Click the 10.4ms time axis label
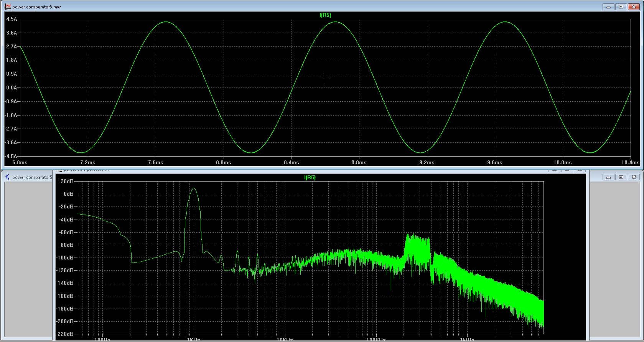This screenshot has height=342, width=644. (631, 163)
